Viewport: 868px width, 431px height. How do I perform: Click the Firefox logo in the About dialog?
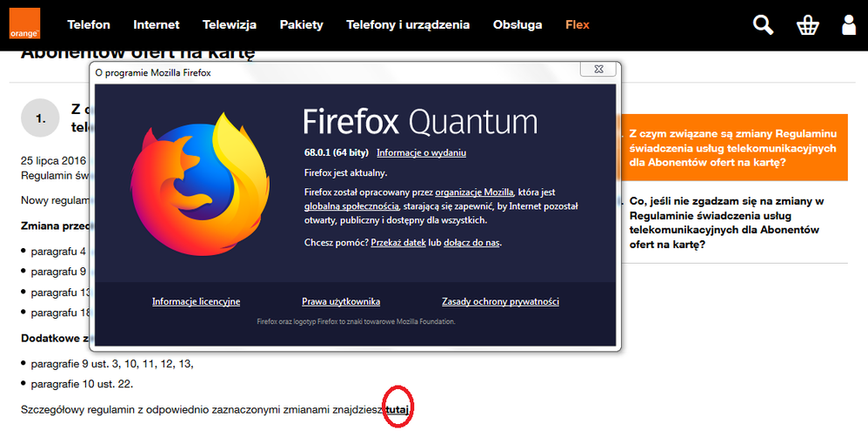pos(200,184)
